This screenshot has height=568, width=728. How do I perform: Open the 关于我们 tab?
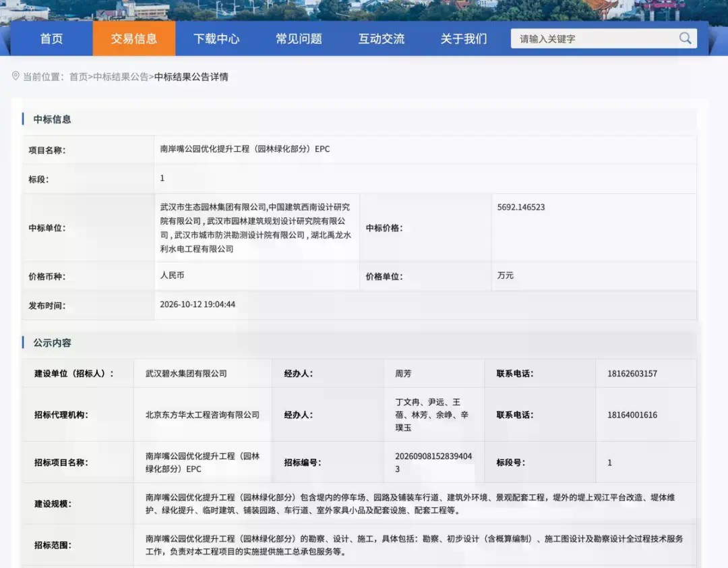click(464, 38)
